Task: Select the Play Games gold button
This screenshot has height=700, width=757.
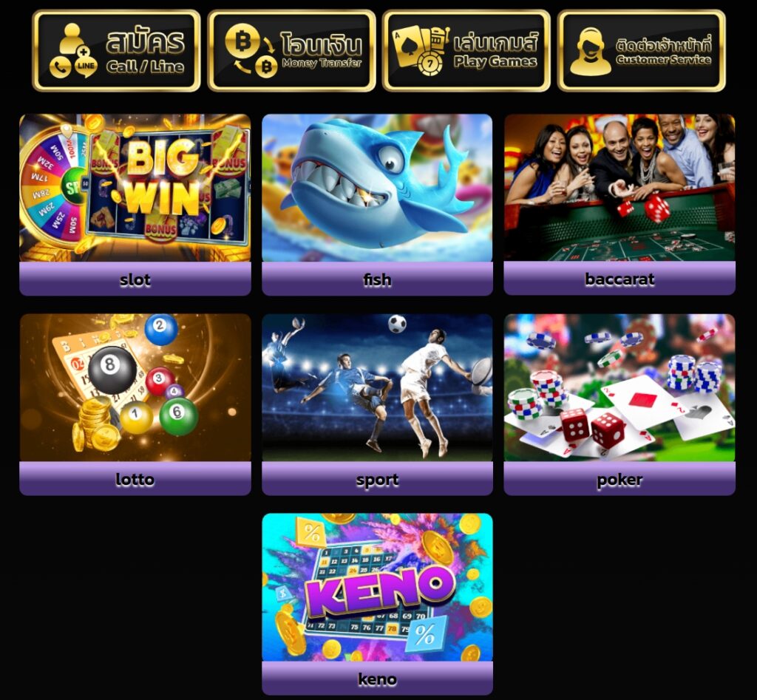Action: 466,51
